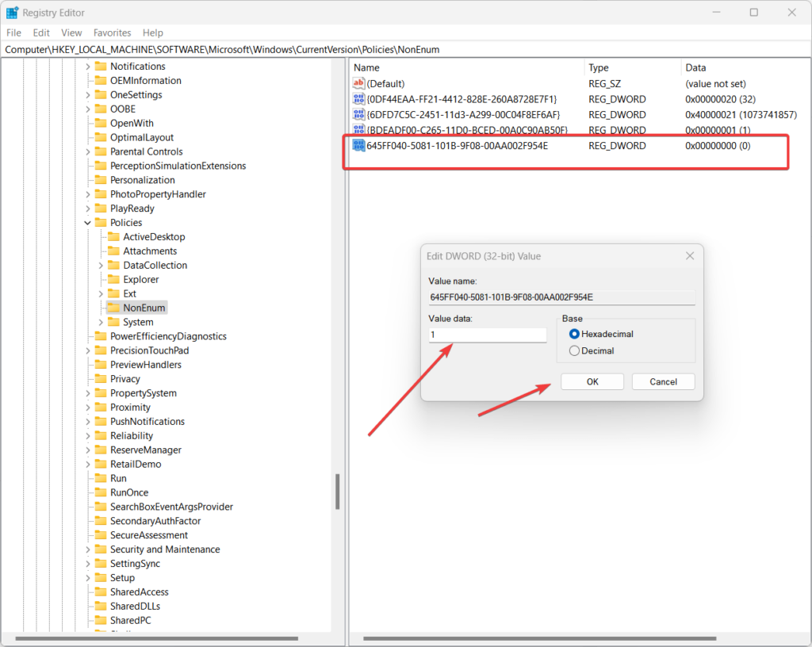Open the Help menu
This screenshot has width=812, height=647.
tap(153, 33)
